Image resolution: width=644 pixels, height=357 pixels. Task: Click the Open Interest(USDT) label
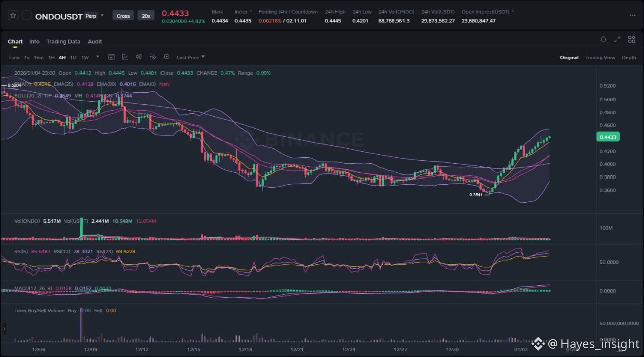click(486, 12)
